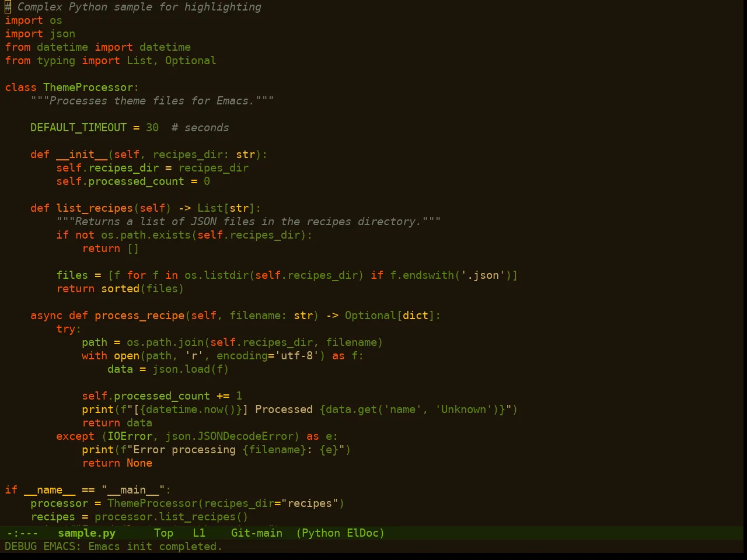
Task: Click the list_recipes function name in its def line
Action: (x=95, y=208)
